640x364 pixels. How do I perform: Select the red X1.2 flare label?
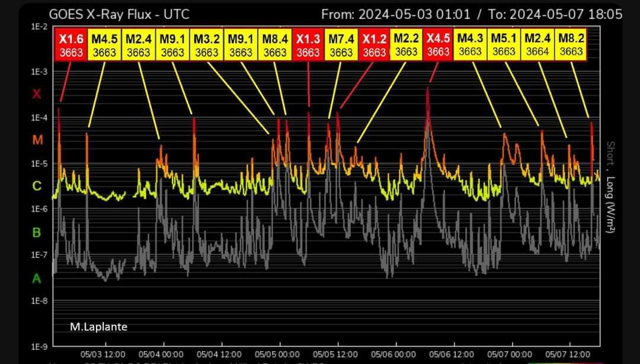[374, 45]
